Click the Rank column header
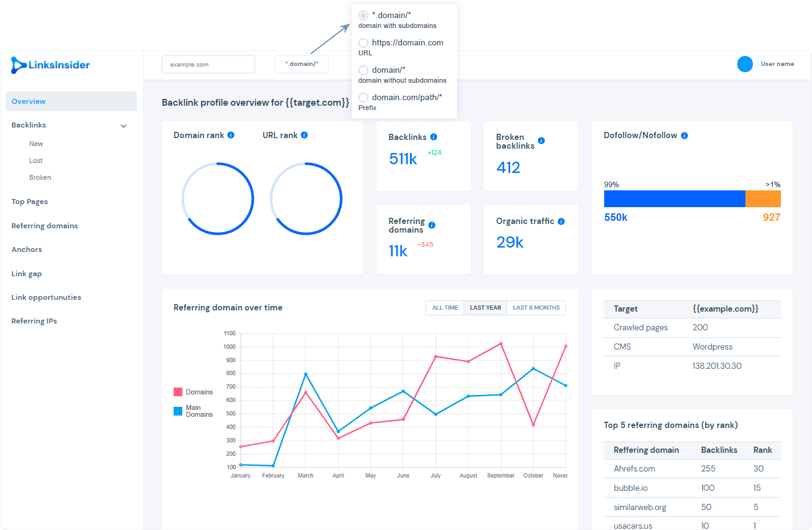The image size is (812, 530). coord(763,450)
